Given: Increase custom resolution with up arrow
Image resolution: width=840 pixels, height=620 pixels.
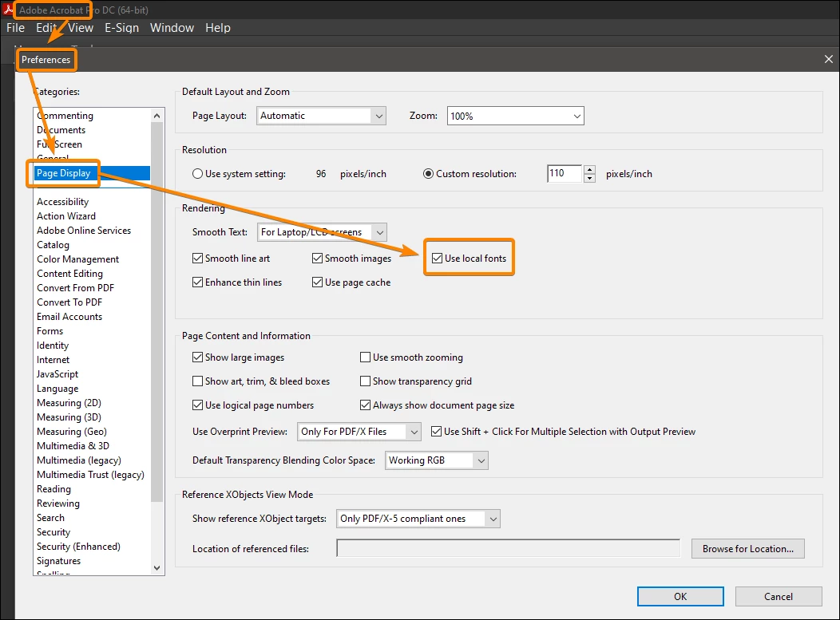Looking at the screenshot, I should [589, 169].
